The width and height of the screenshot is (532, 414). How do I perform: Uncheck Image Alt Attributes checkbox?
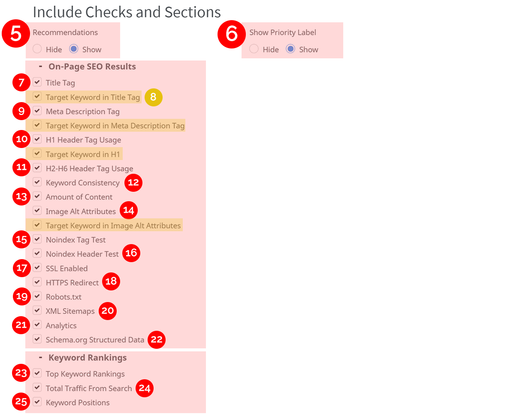tap(37, 211)
